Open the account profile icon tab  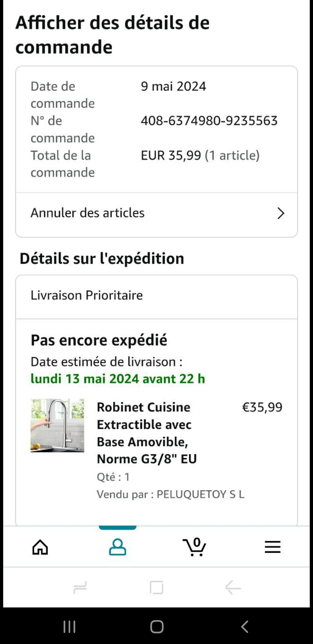click(117, 547)
